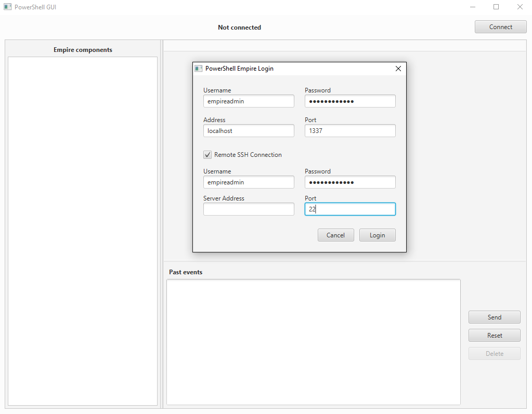Click the PowerShell GUI app icon in the title bar

tap(7, 7)
